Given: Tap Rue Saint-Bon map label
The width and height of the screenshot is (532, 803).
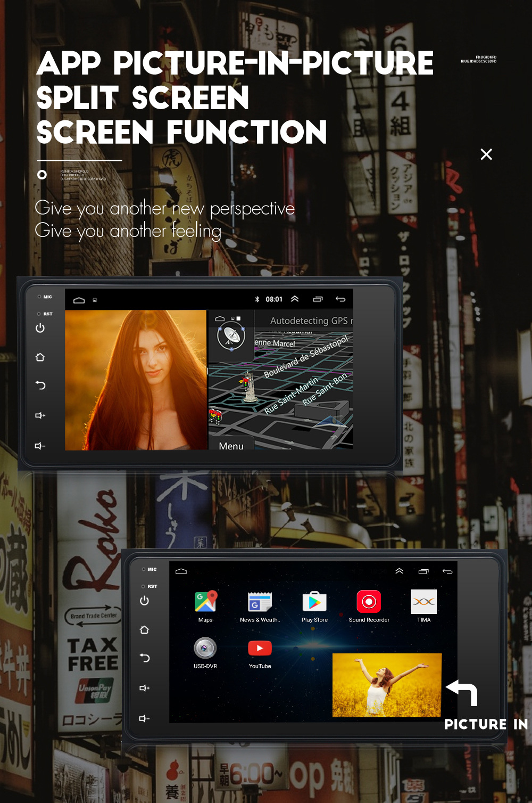Looking at the screenshot, I should point(325,389).
